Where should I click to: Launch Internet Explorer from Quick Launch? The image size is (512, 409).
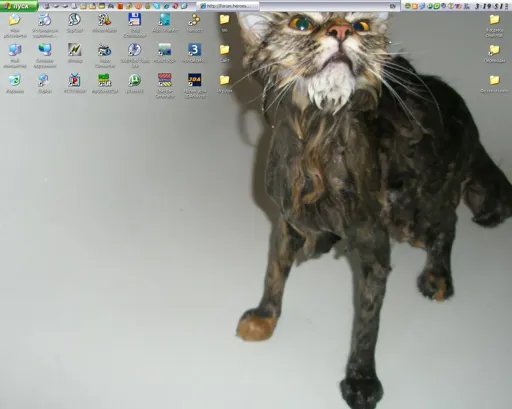(166, 6)
